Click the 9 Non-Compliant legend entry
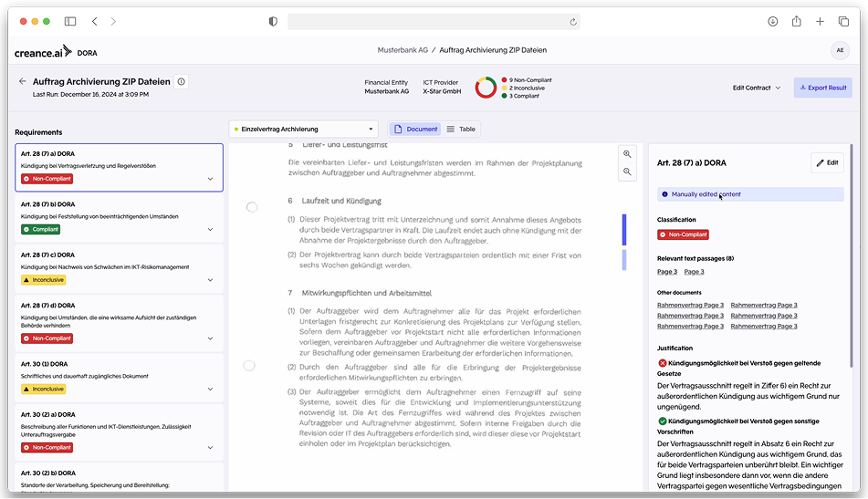The height and width of the screenshot is (499, 868). pyautogui.click(x=527, y=80)
